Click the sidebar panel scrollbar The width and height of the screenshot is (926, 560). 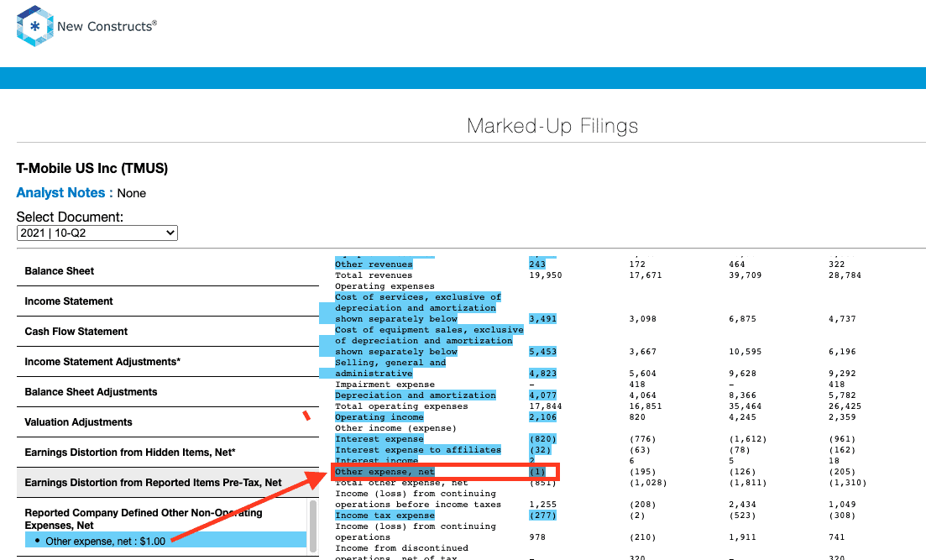313,526
